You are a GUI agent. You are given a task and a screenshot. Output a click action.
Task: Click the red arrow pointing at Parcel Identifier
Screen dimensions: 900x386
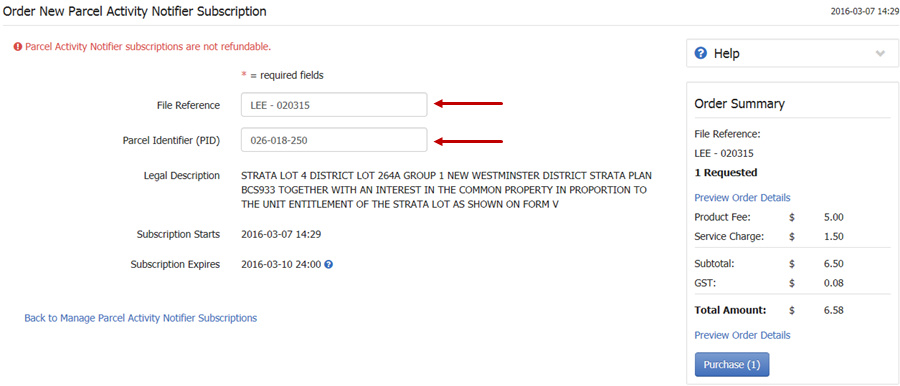[x=468, y=141]
